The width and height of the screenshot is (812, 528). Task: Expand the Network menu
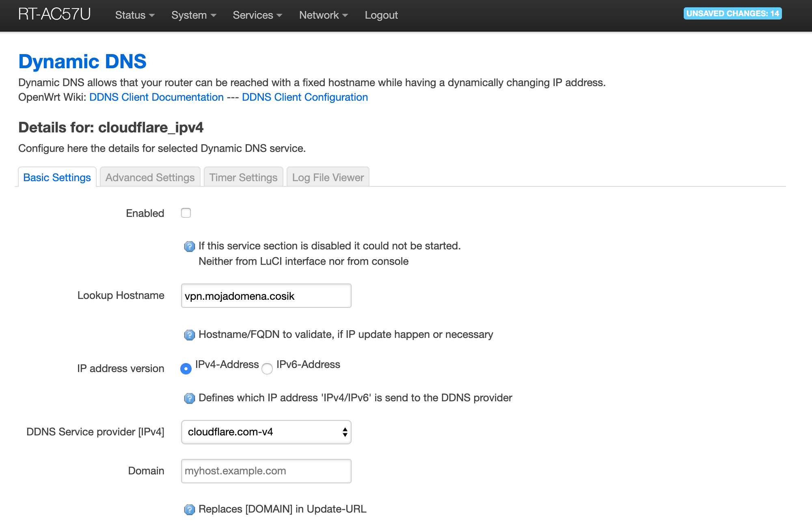[x=324, y=15]
